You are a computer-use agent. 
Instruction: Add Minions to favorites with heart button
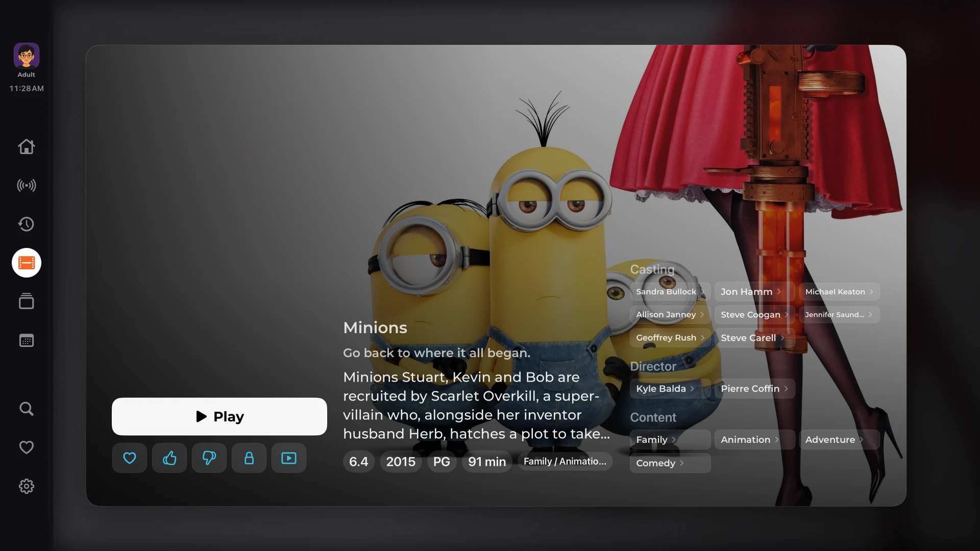click(x=130, y=458)
